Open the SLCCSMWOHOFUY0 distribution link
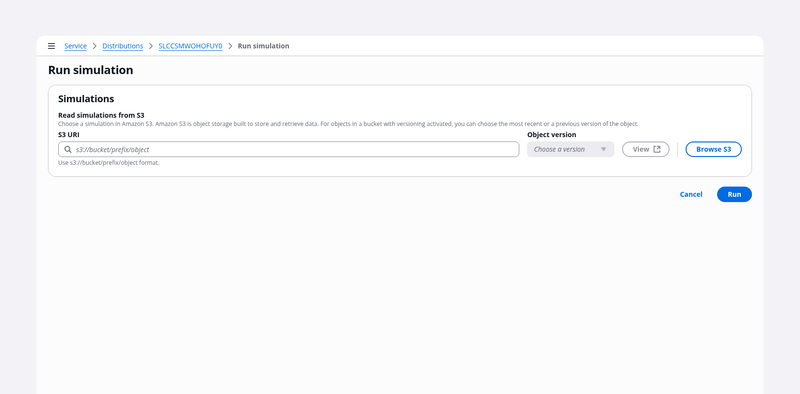800x394 pixels. (190, 46)
